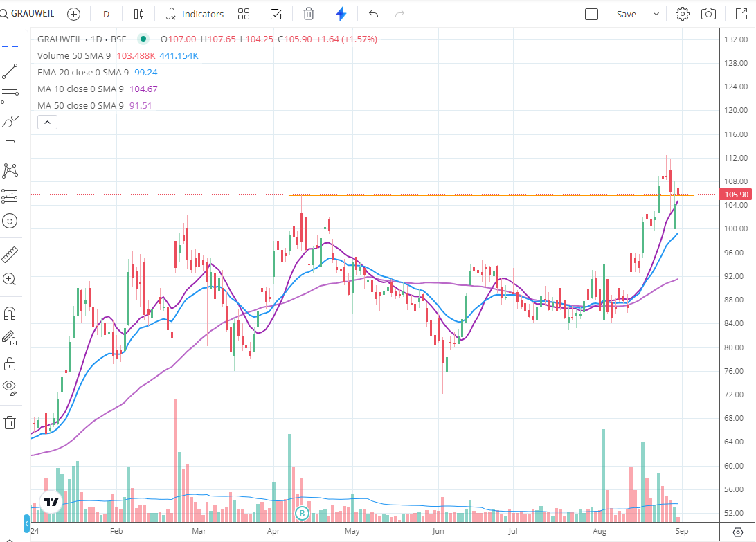Take a chart snapshot with camera icon
This screenshot has width=756, height=542.
coord(708,14)
